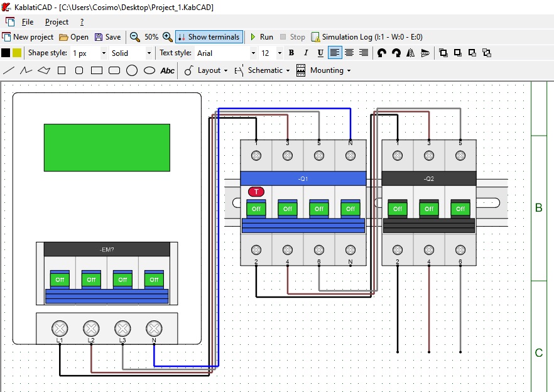
Task: Expand the Solid line style dropdown
Action: click(149, 53)
